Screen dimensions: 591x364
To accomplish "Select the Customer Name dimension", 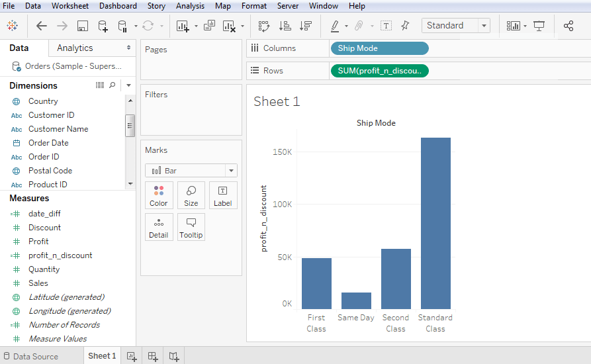I will [58, 129].
